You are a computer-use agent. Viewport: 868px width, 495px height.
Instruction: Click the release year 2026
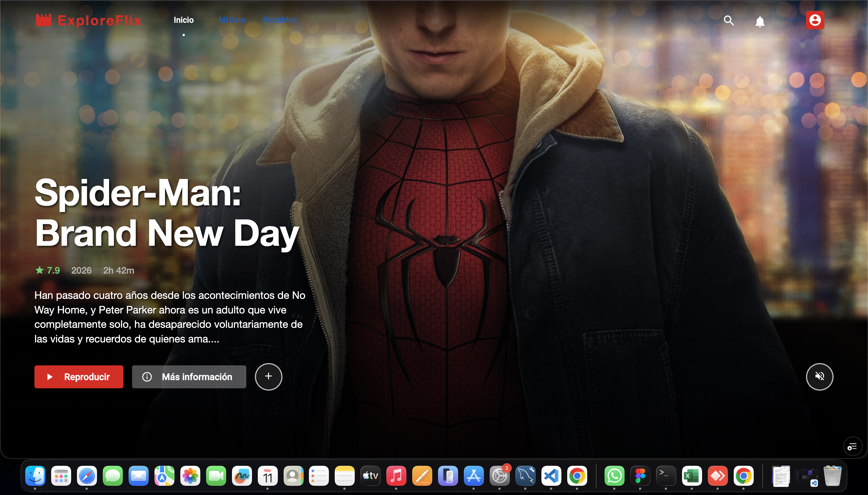coord(81,270)
